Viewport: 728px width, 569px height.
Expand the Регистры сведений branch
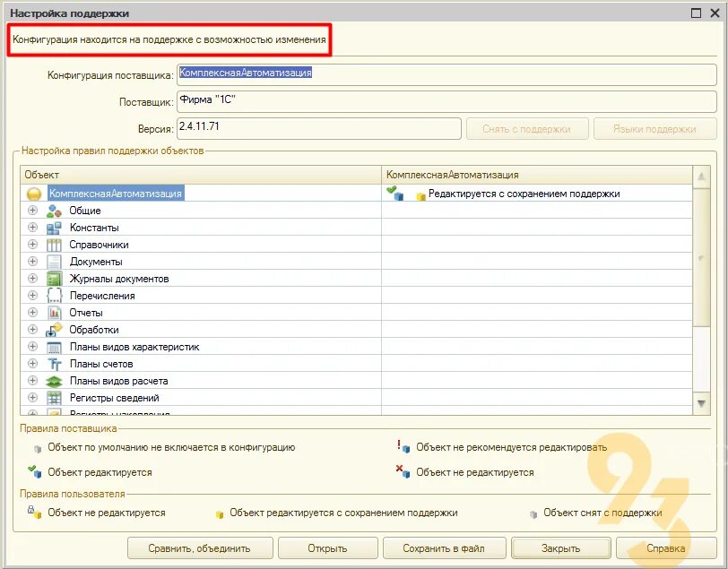(x=32, y=397)
